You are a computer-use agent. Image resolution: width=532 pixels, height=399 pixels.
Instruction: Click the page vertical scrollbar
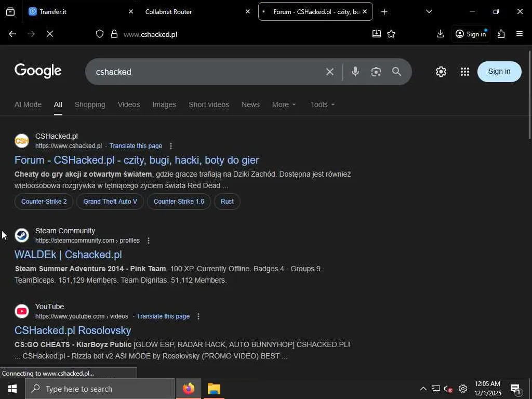pyautogui.click(x=529, y=95)
